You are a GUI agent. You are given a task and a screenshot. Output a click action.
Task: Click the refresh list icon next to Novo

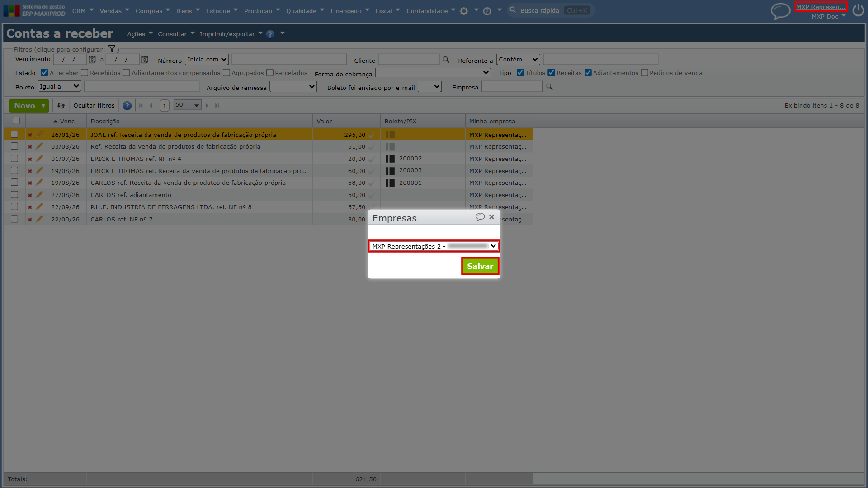coord(61,106)
